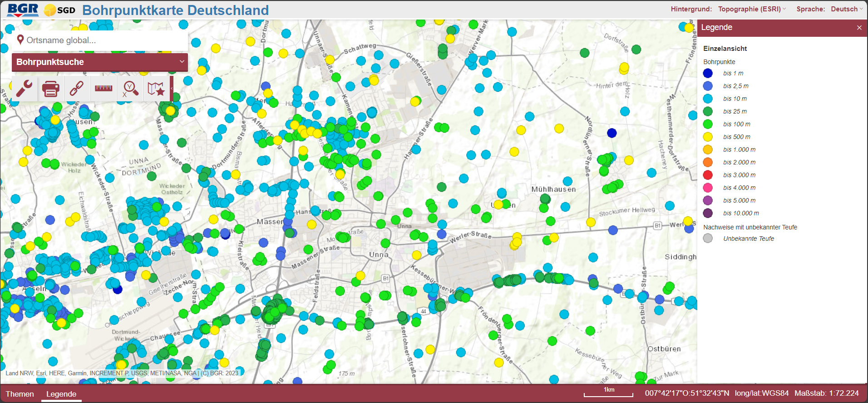Click the print map icon
This screenshot has height=403, width=868.
[x=50, y=89]
